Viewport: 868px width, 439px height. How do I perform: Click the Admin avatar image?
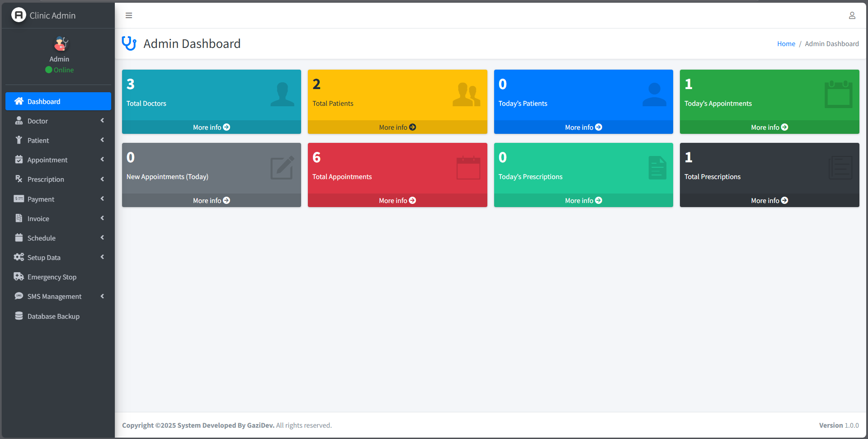[x=60, y=44]
